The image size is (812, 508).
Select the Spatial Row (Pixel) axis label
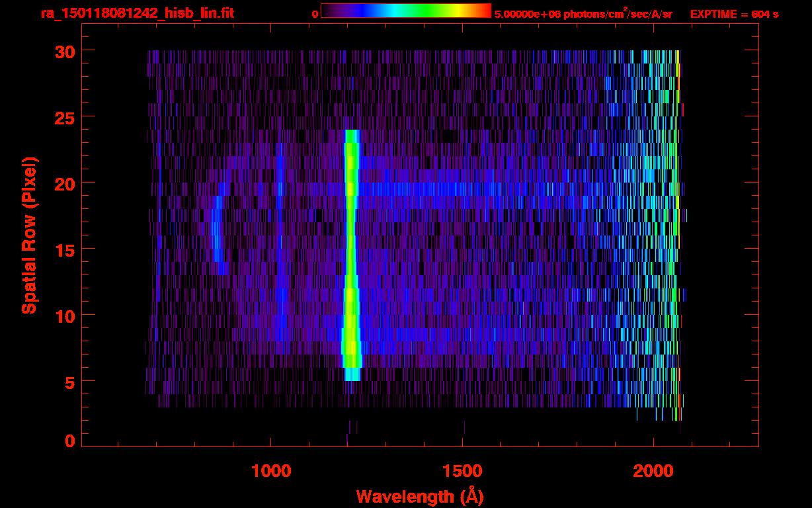click(29, 235)
